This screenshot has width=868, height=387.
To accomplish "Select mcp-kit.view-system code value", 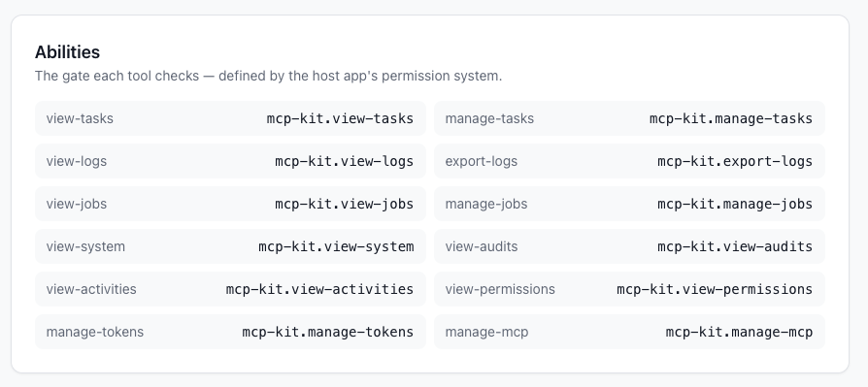I will 336,246.
